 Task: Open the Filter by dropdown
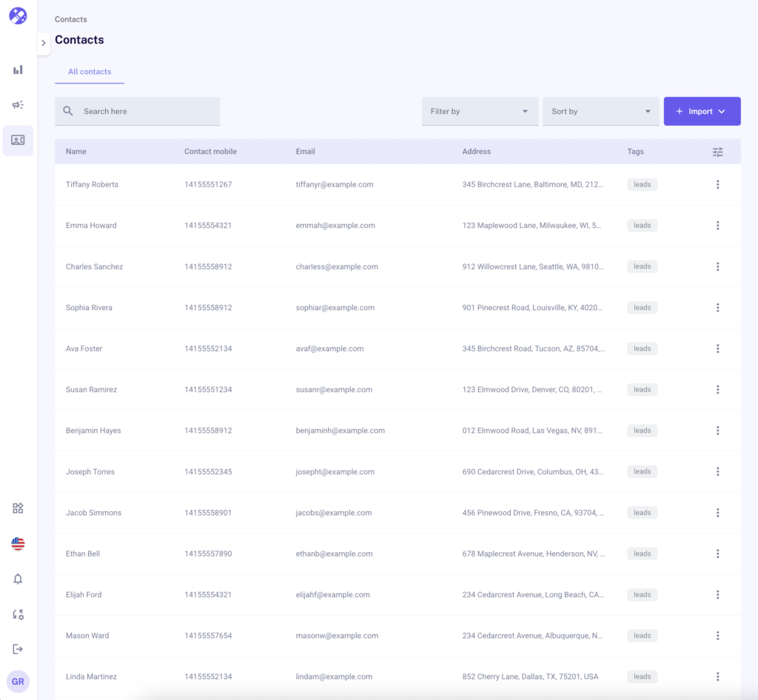(479, 112)
